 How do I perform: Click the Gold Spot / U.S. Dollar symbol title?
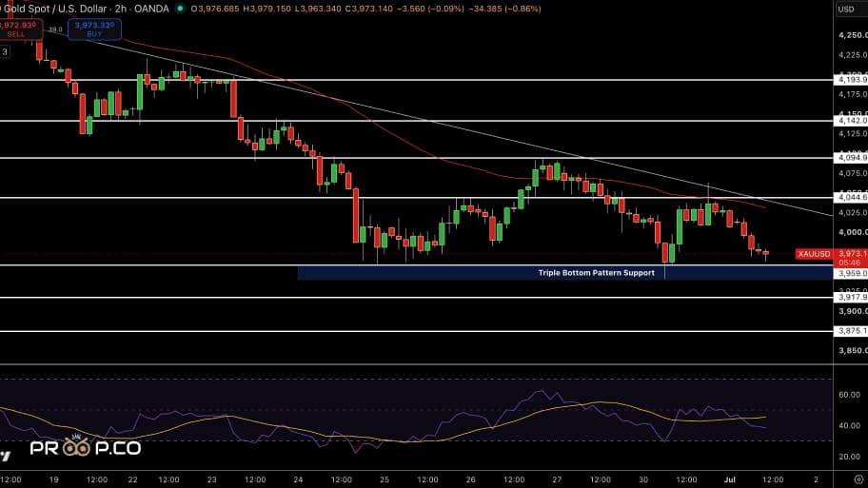coord(53,9)
